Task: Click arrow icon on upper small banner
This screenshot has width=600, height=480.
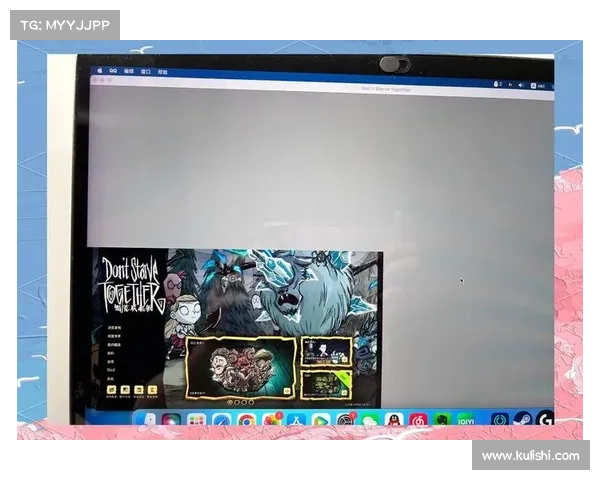Action: pos(344,359)
